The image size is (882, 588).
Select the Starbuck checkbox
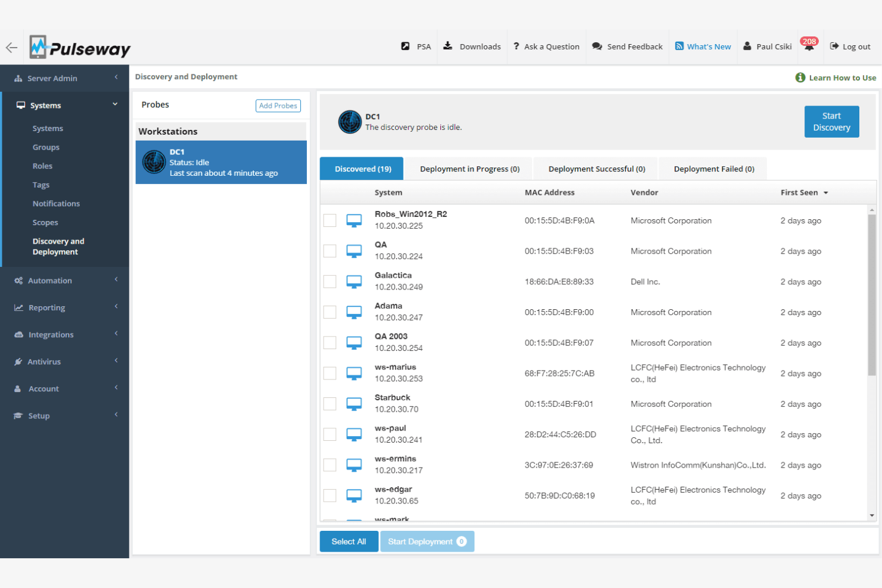point(330,404)
